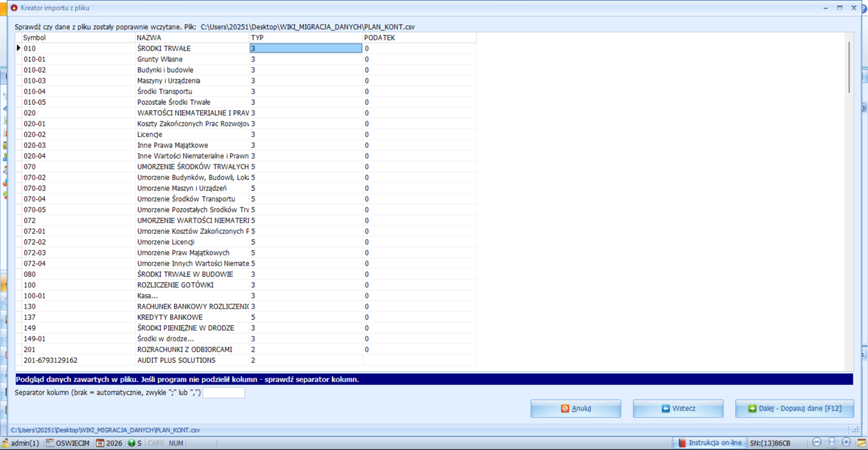The width and height of the screenshot is (868, 450).
Task: Select the cell 'Umorzenie Maszyn i Urządzeń'
Action: tap(192, 188)
